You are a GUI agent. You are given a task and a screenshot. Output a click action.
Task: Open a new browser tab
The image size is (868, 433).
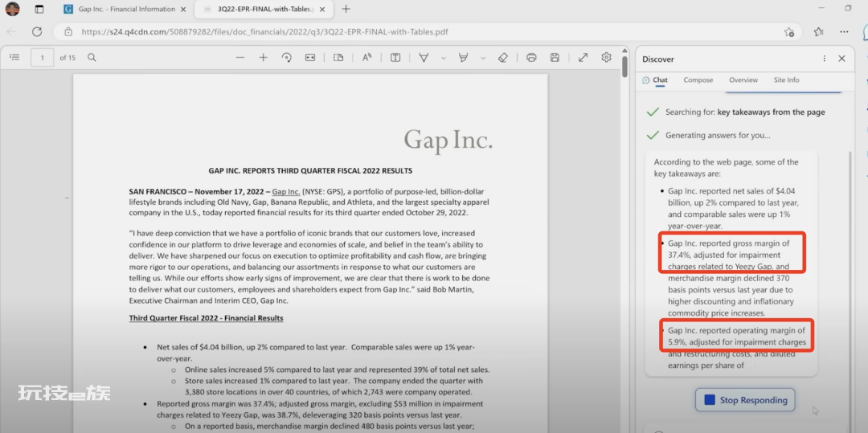[346, 9]
